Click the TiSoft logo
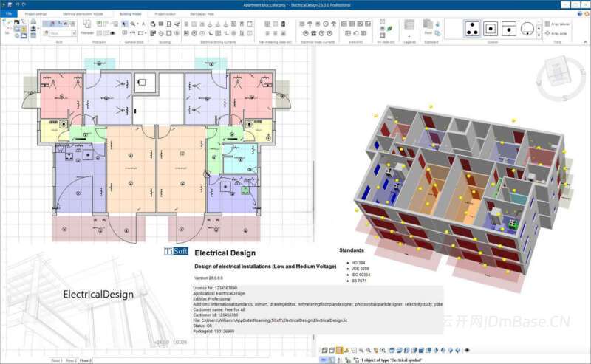The image size is (591, 364). 176,251
